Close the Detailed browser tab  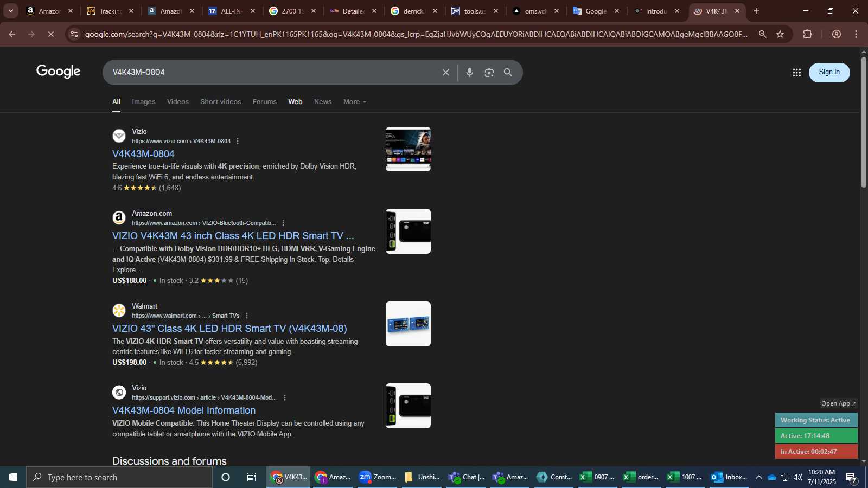click(374, 11)
